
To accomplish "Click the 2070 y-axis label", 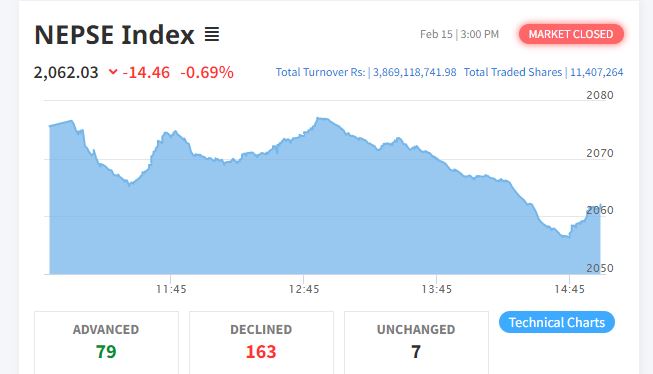I will click(600, 153).
